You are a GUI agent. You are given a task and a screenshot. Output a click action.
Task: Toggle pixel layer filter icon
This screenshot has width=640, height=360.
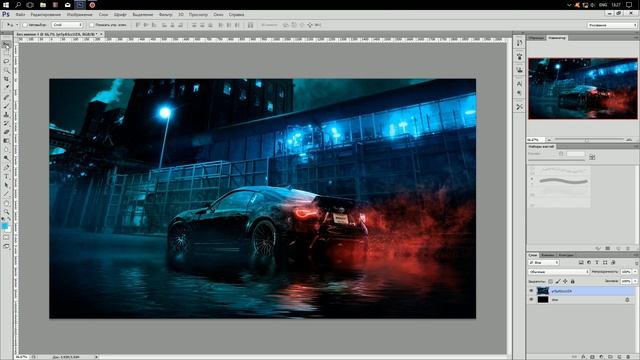pyautogui.click(x=581, y=262)
